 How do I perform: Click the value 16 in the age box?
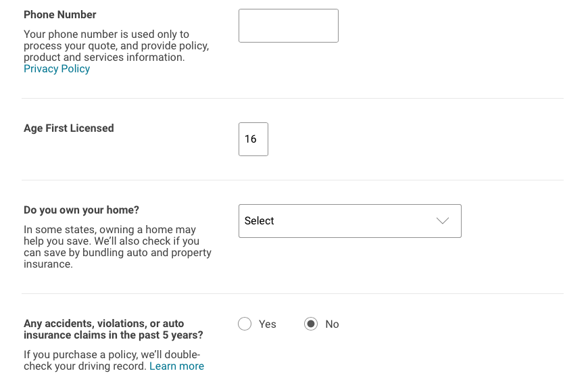coord(251,139)
